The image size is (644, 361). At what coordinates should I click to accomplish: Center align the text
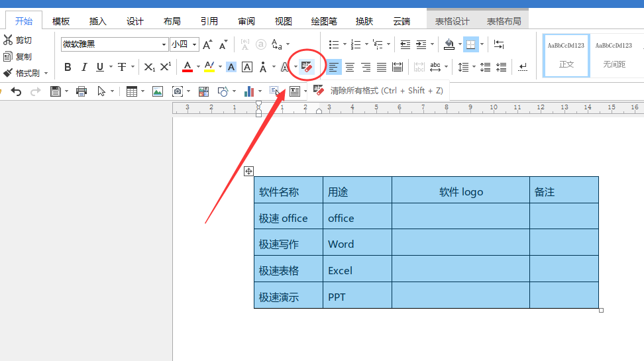[350, 67]
